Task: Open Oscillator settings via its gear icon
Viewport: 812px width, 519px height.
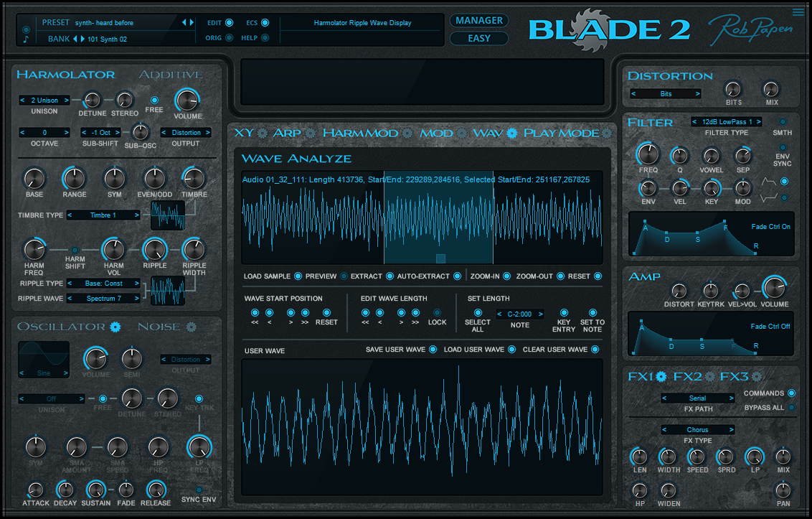Action: coord(116,326)
